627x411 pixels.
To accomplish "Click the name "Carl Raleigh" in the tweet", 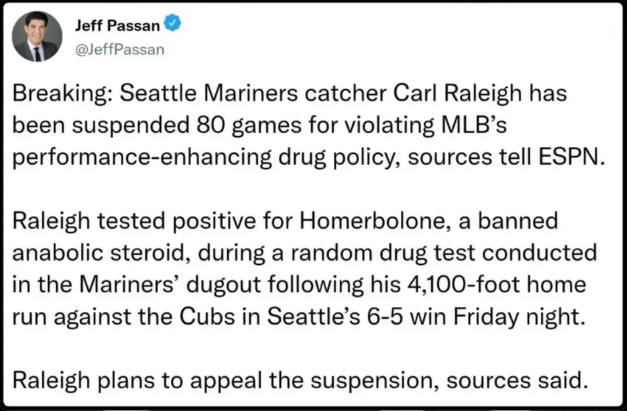I will pyautogui.click(x=457, y=94).
